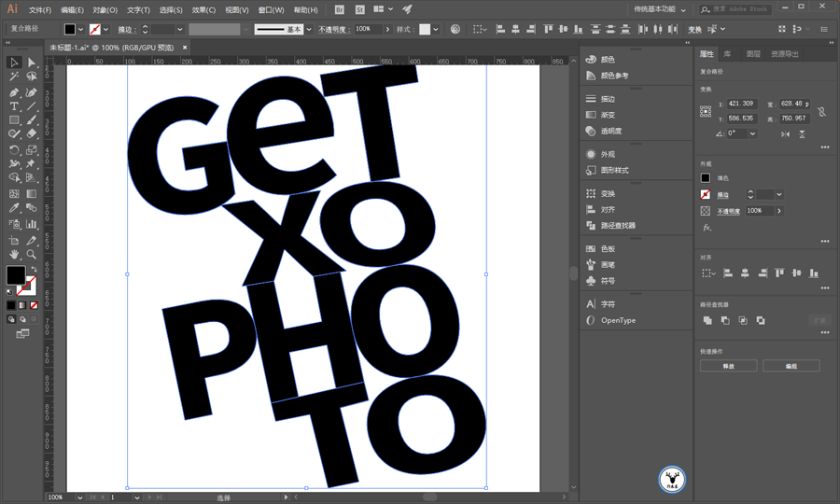
Task: Click the 释放 button in quick actions
Action: click(x=728, y=366)
